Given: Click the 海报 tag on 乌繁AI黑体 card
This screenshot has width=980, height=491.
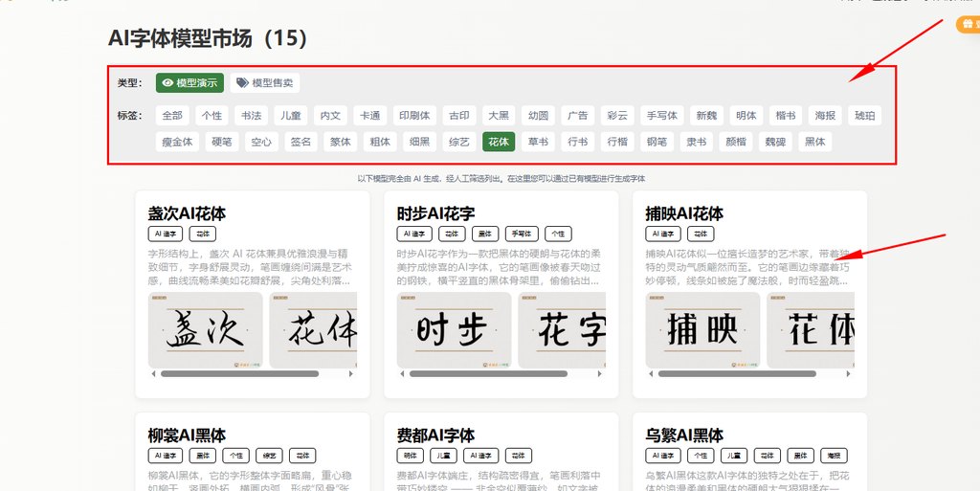Looking at the screenshot, I should (835, 456).
